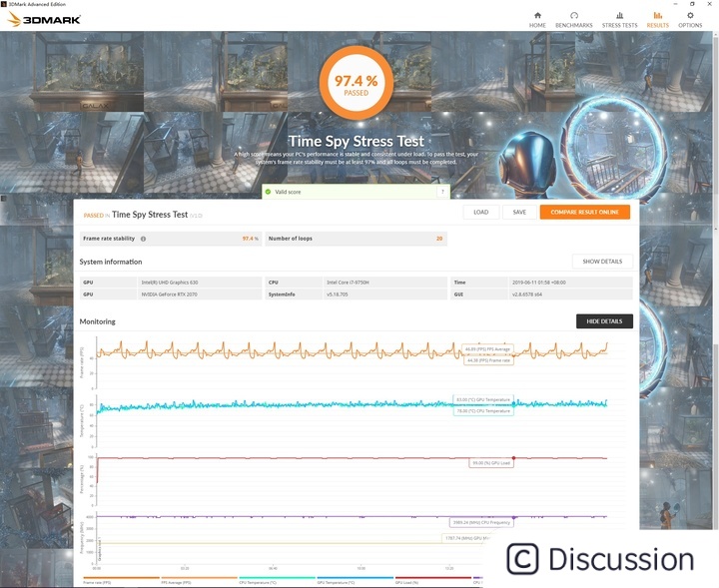Click the 'Monitoring' heading

[97, 321]
